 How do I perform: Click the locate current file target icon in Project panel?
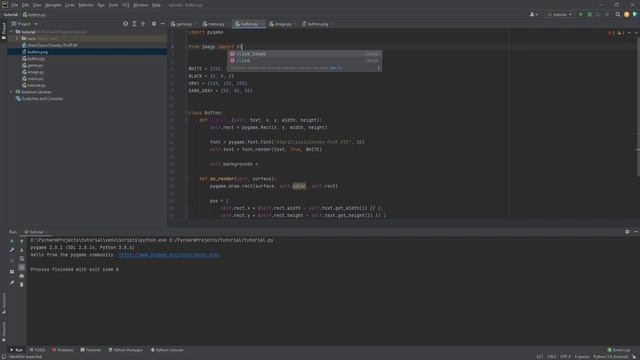125,24
